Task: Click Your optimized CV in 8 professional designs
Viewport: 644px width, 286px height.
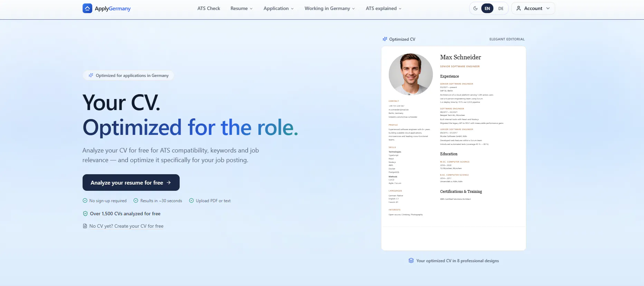Action: [x=457, y=260]
